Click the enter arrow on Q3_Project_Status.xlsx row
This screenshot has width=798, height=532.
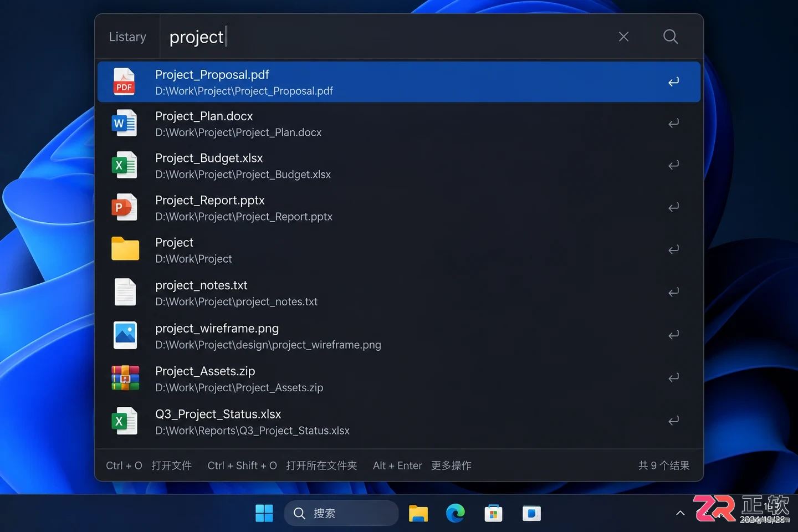[x=673, y=421]
